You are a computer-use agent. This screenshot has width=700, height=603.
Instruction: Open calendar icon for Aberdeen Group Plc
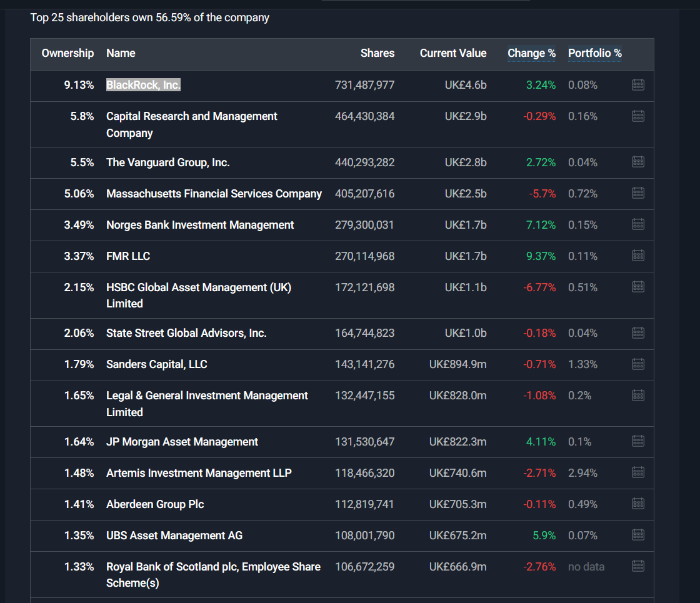click(637, 504)
